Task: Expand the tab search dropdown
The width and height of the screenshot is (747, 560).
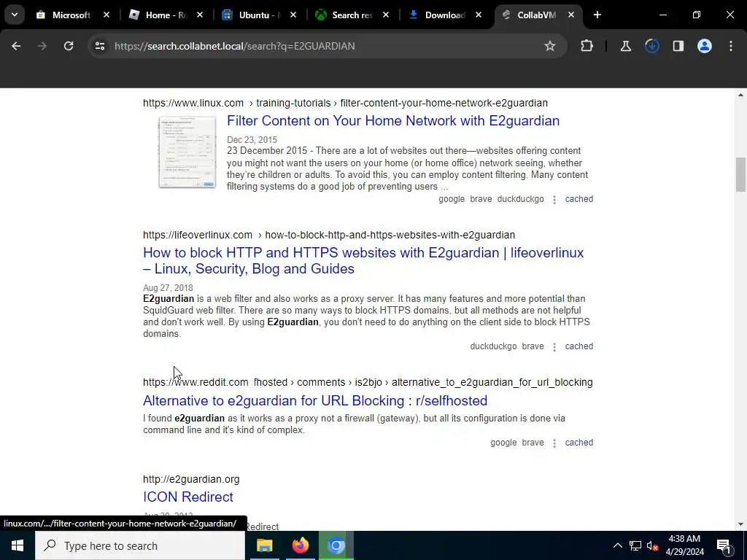Action: point(15,15)
